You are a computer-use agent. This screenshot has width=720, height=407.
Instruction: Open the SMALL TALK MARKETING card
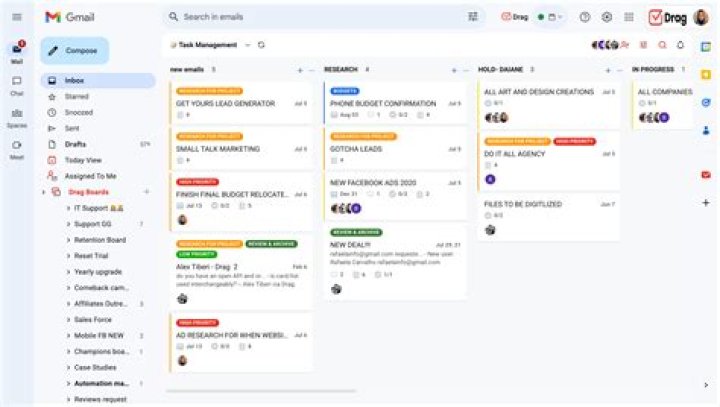coord(241,148)
